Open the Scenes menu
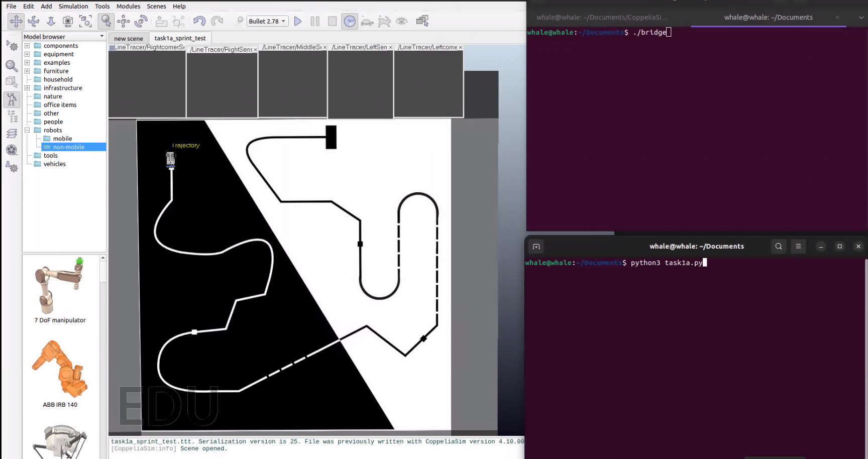This screenshot has width=868, height=459. [156, 6]
